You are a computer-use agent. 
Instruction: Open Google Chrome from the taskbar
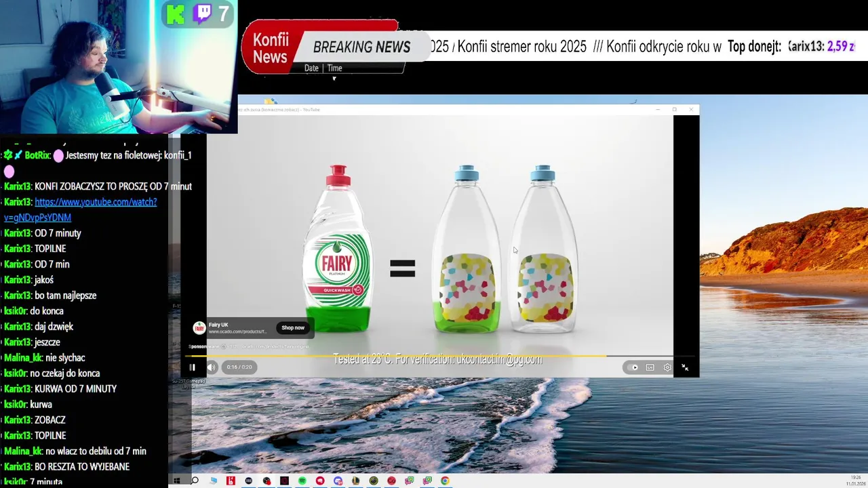445,481
